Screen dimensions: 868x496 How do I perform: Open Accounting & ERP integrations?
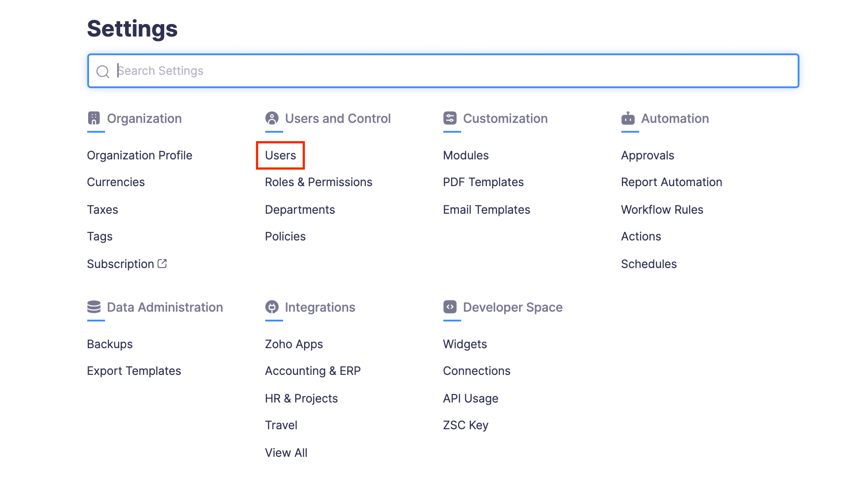coord(312,370)
